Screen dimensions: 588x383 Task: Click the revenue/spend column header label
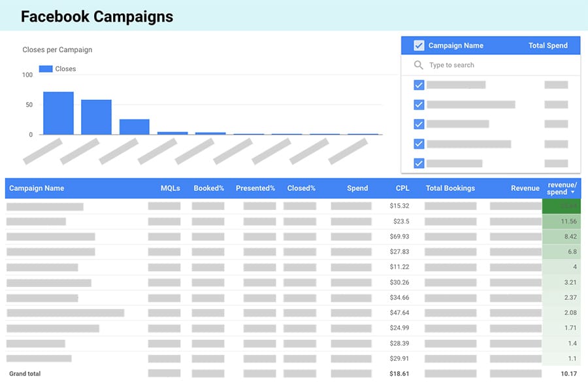tap(561, 188)
